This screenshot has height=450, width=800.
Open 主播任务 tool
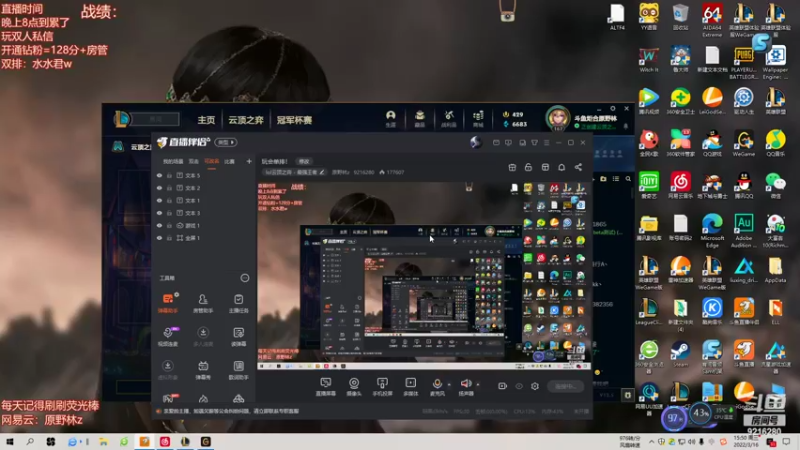238,303
